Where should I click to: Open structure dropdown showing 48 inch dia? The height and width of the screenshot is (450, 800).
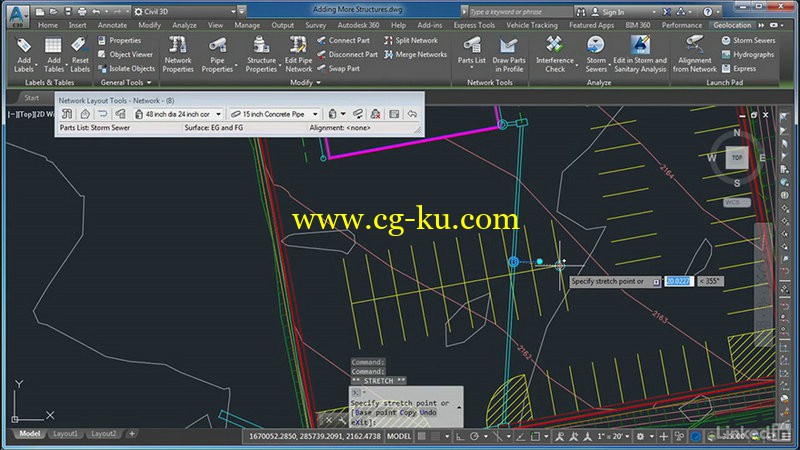tap(179, 114)
